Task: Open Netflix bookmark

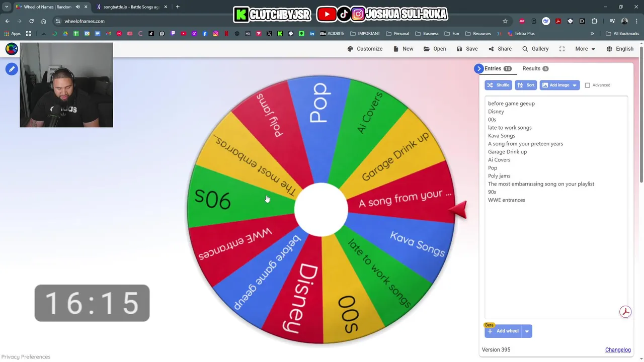Action: click(226, 33)
